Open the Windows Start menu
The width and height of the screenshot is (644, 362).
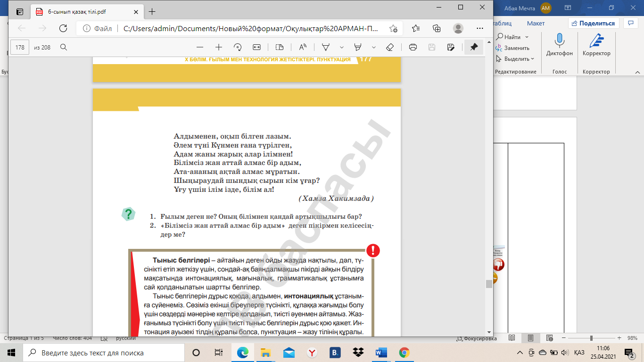tap(11, 353)
